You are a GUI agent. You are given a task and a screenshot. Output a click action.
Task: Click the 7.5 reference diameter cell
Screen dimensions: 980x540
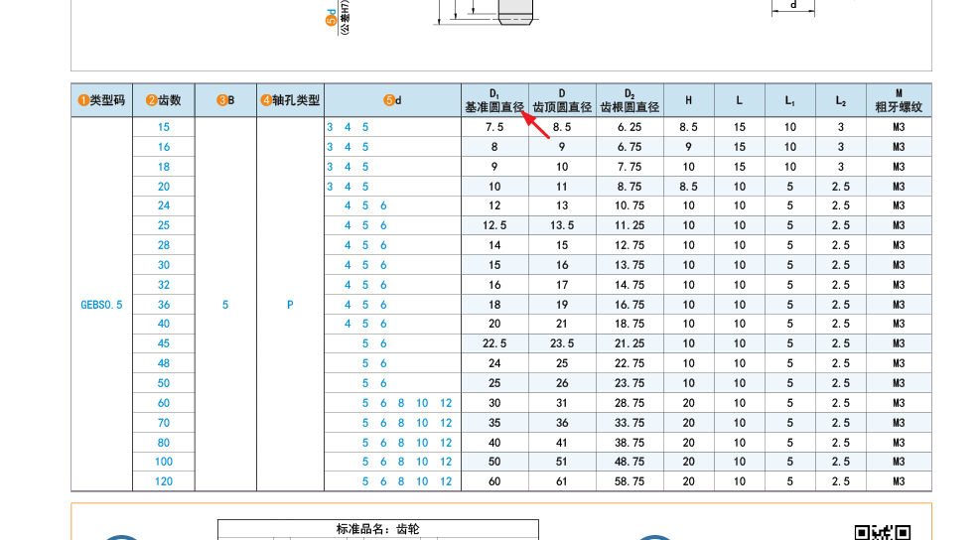click(x=494, y=127)
